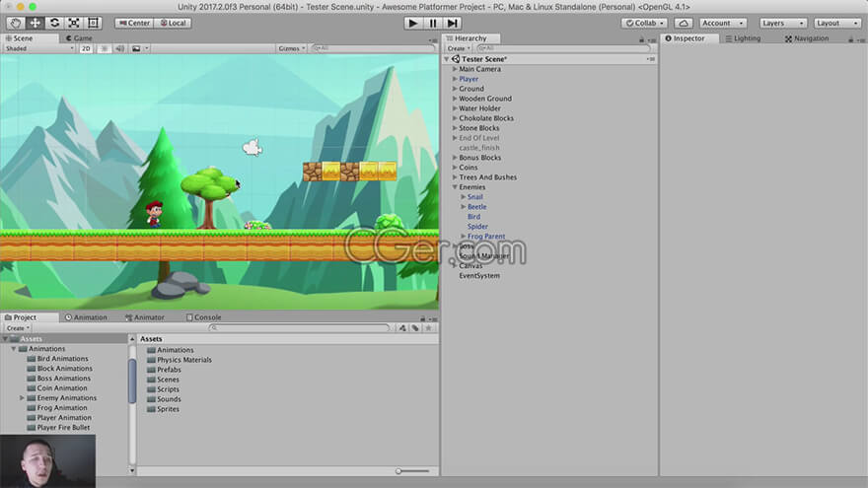Toggle scene lighting sun icon
Screen dimensions: 868x488
tap(104, 48)
